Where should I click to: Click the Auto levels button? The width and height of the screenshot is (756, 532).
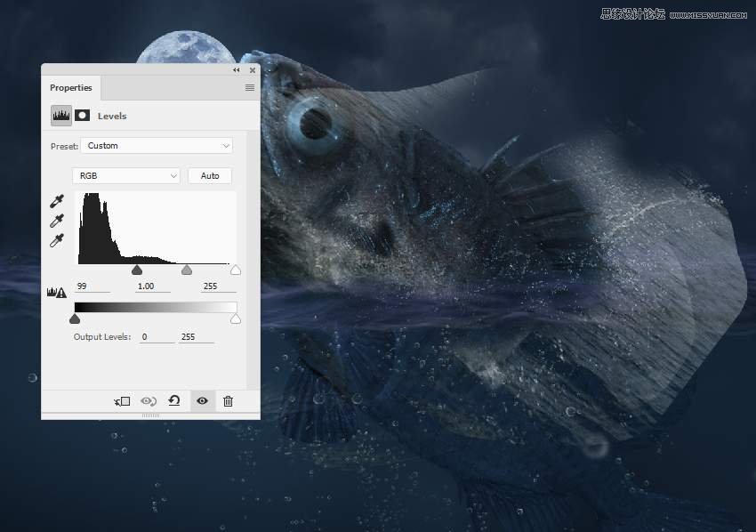pyautogui.click(x=209, y=175)
